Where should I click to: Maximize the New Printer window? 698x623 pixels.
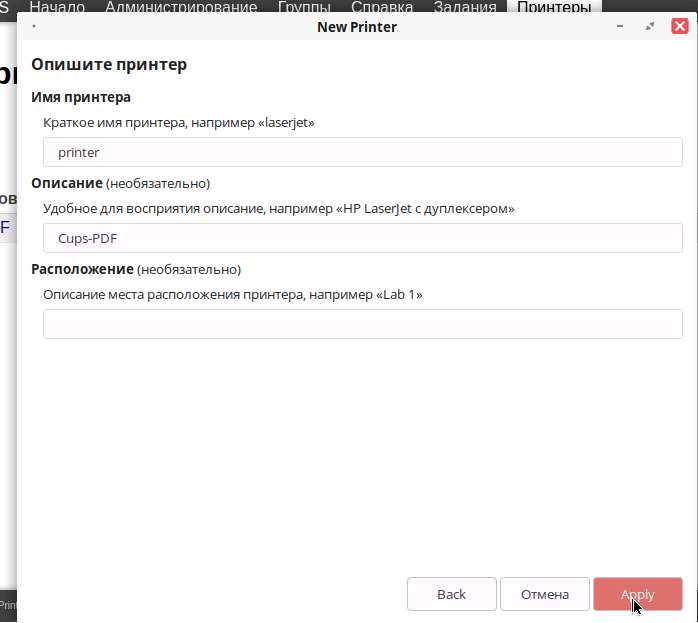point(650,27)
